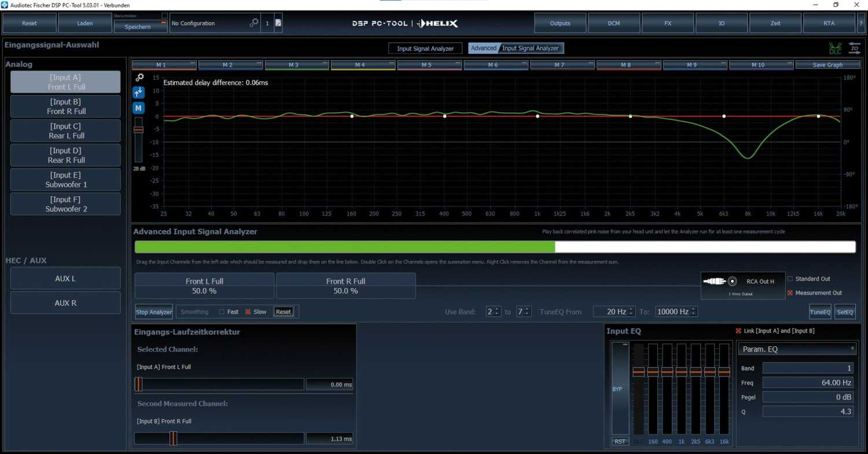868x454 pixels.
Task: Click the Front R Full 50.0 % channel box
Action: [345, 286]
